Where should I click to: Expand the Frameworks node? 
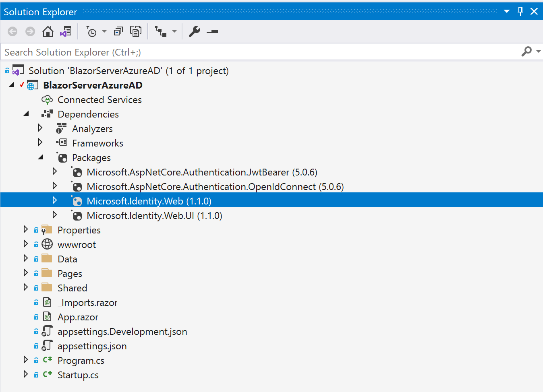pos(40,142)
